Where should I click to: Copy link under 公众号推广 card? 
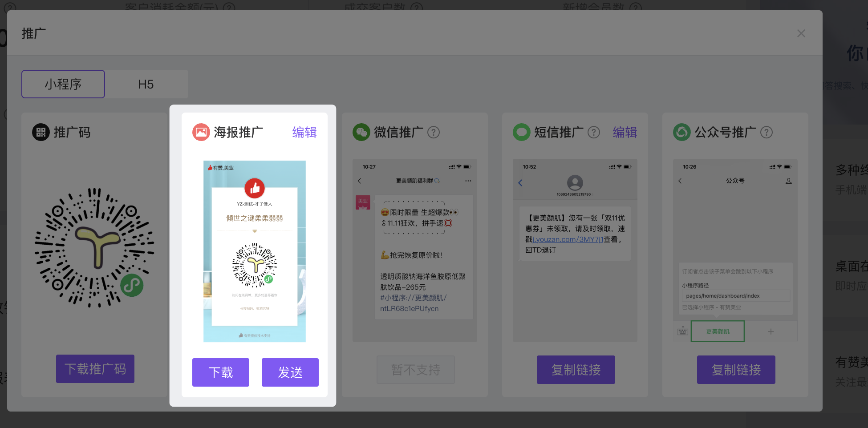pos(736,370)
